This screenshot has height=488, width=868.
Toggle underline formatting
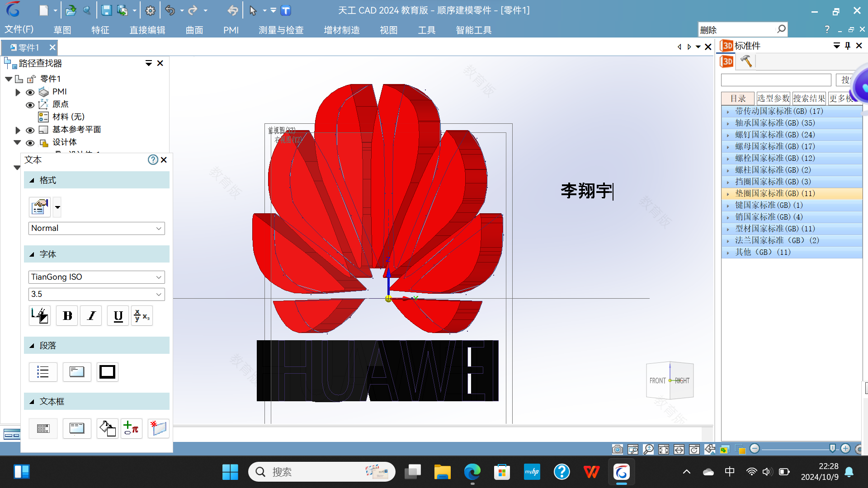pyautogui.click(x=118, y=315)
